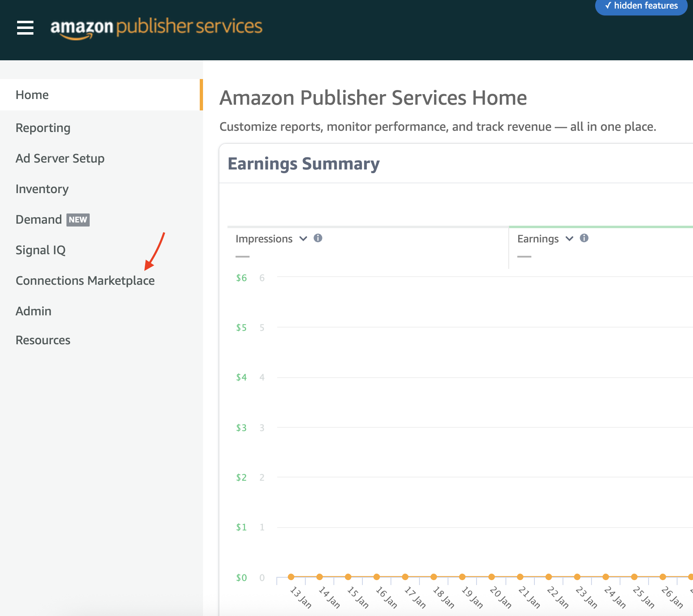Click the Amazon Publisher Services logo
Screen dimensions: 693x616
156,29
